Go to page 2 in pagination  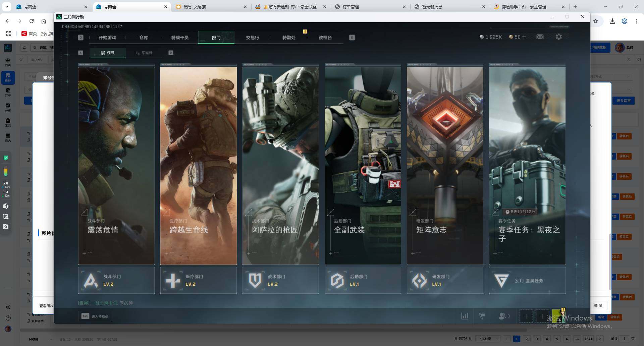pos(527,339)
